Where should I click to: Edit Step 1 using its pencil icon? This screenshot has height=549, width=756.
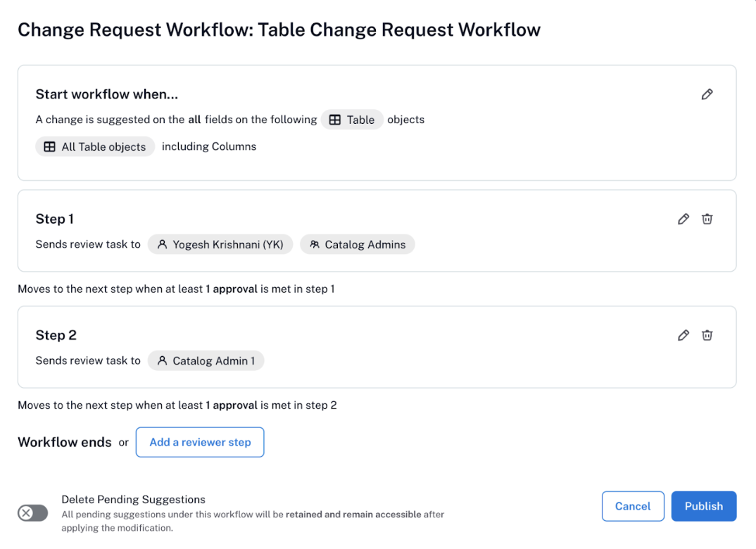683,219
